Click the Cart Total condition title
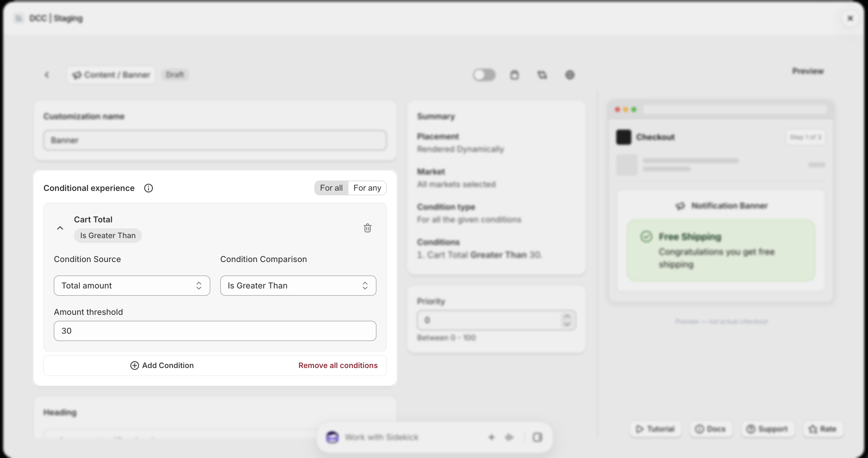The width and height of the screenshot is (868, 458). [x=93, y=220]
